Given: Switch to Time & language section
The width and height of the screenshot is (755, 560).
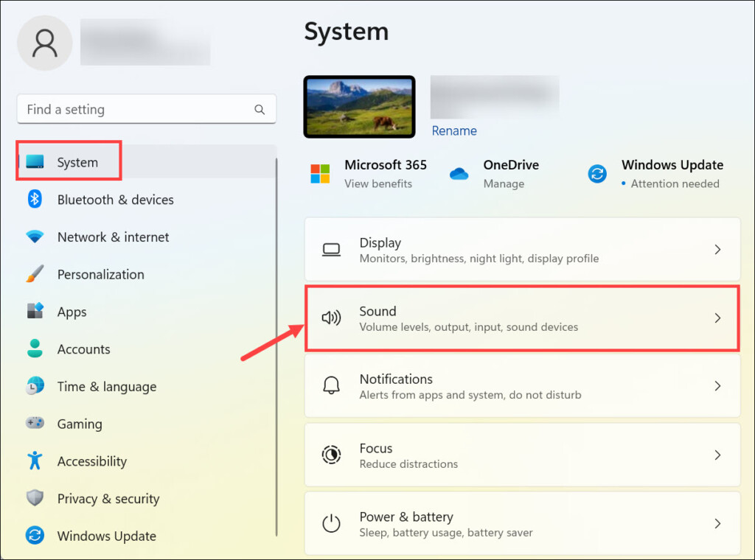Looking at the screenshot, I should coord(106,387).
